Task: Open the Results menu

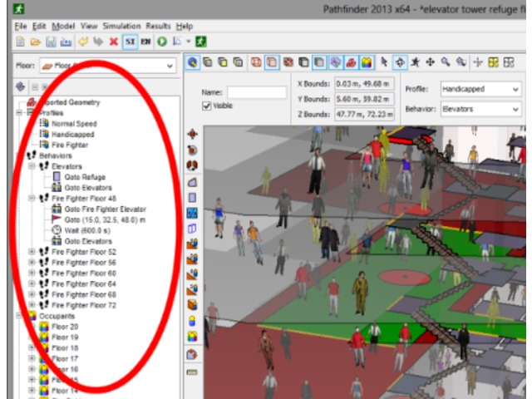Action: (x=159, y=27)
